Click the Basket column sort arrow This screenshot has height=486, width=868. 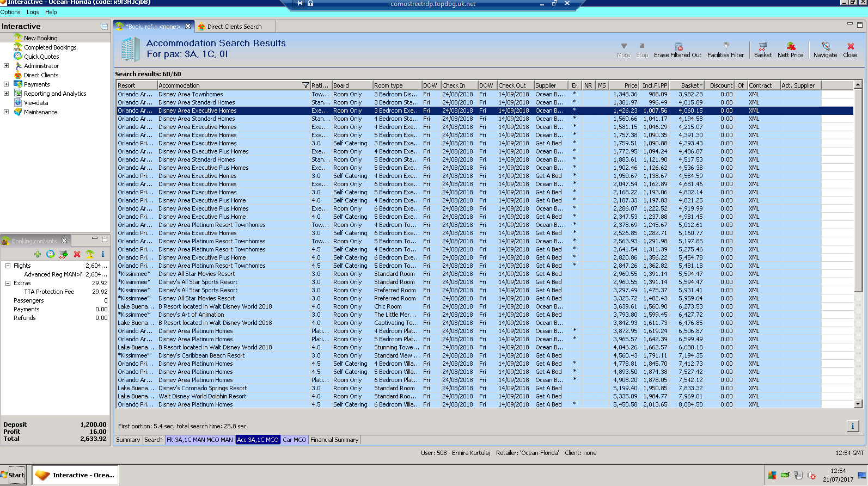[x=701, y=85]
